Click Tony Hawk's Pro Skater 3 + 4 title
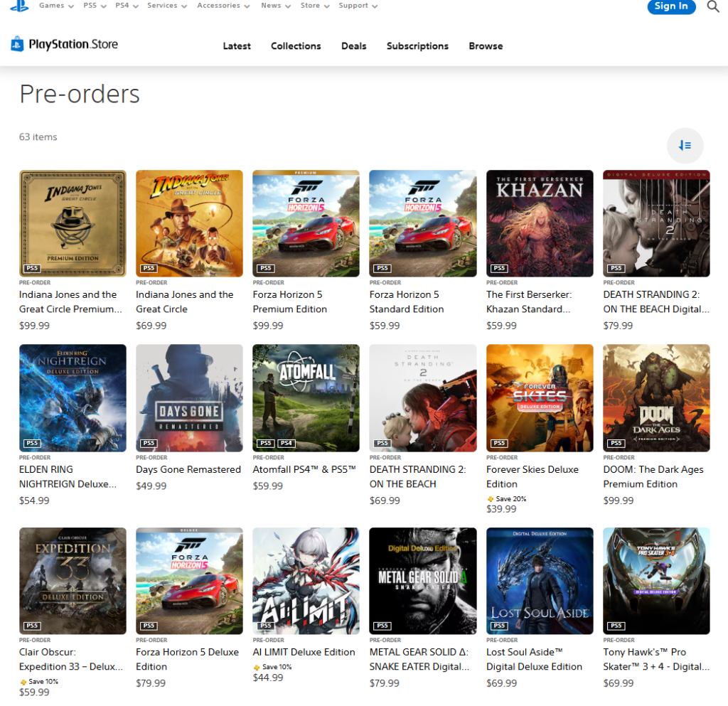728x706 pixels. 656,659
